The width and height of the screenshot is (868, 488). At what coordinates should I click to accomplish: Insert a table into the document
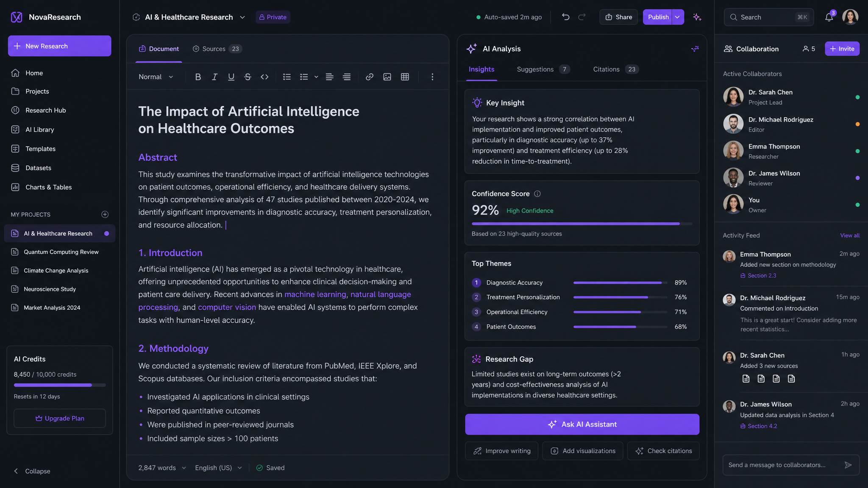tap(405, 77)
